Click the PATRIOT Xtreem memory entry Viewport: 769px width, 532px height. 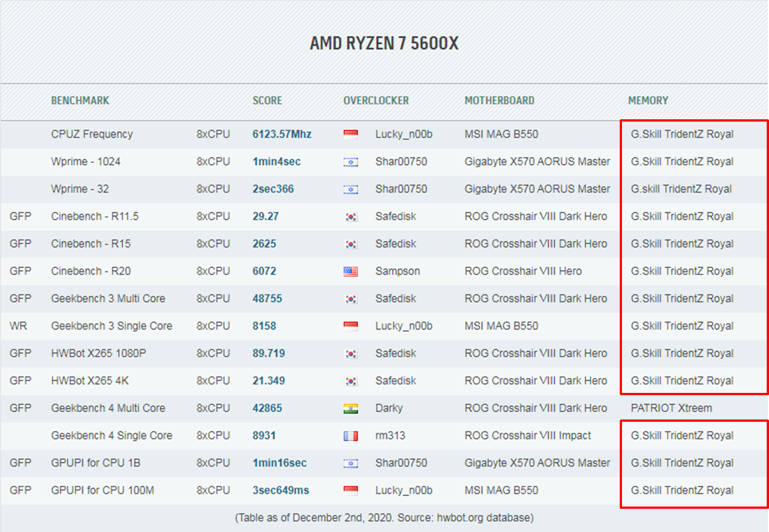pyautogui.click(x=671, y=408)
